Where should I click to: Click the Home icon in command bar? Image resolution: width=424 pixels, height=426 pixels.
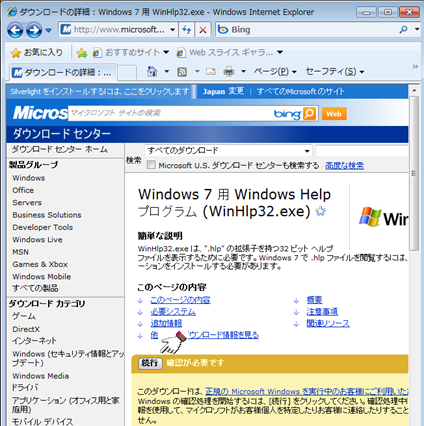152,71
